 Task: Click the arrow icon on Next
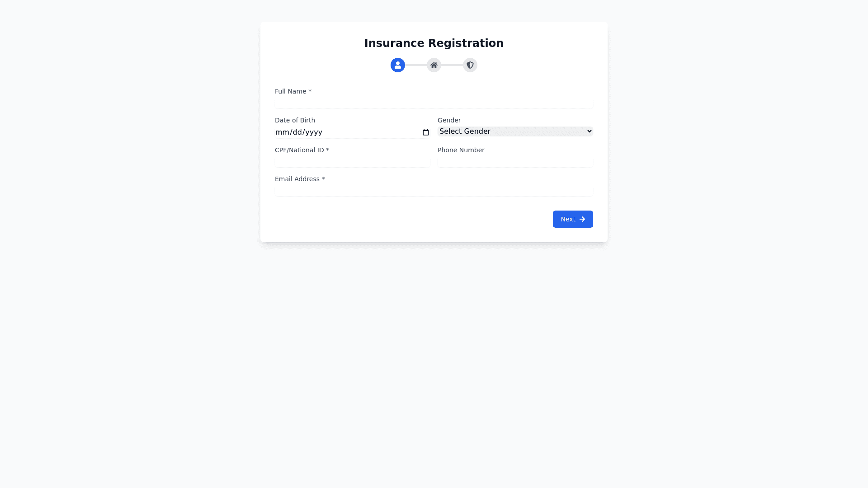tap(582, 219)
